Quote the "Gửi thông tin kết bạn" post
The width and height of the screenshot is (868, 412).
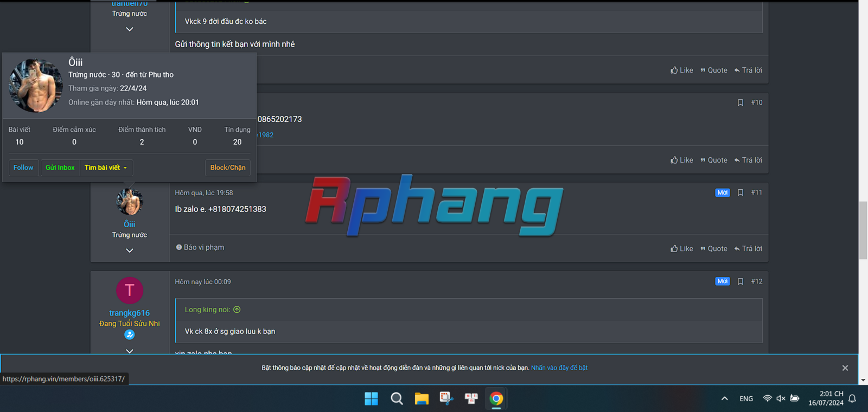(x=714, y=70)
